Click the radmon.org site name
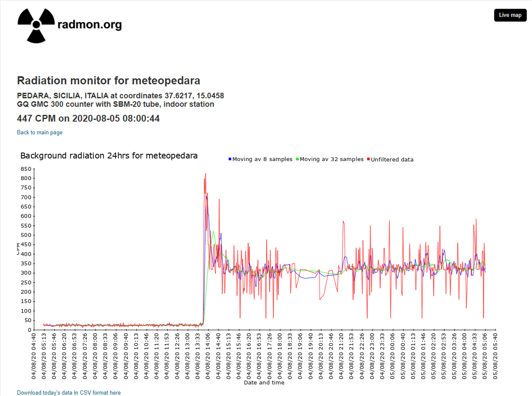532x396 pixels. [x=90, y=24]
